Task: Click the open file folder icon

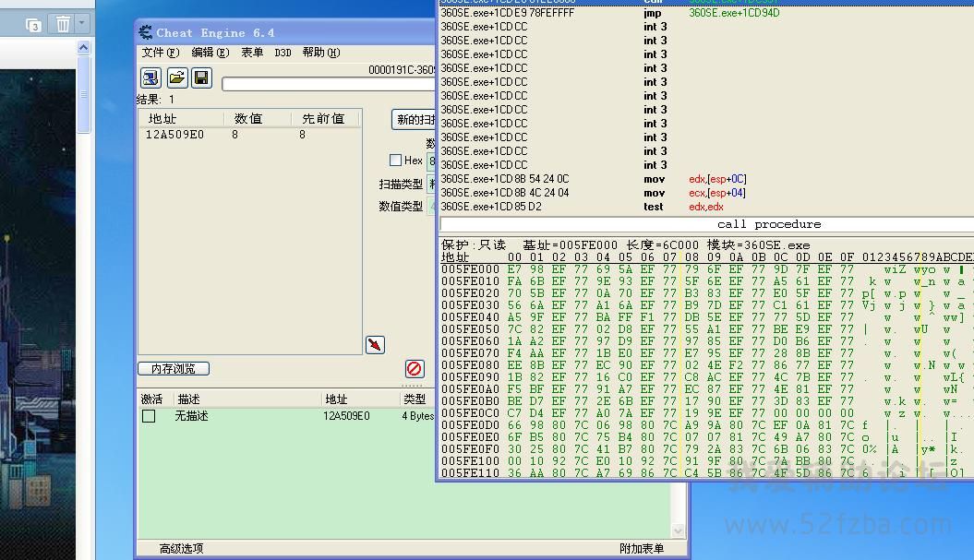Action: 176,77
